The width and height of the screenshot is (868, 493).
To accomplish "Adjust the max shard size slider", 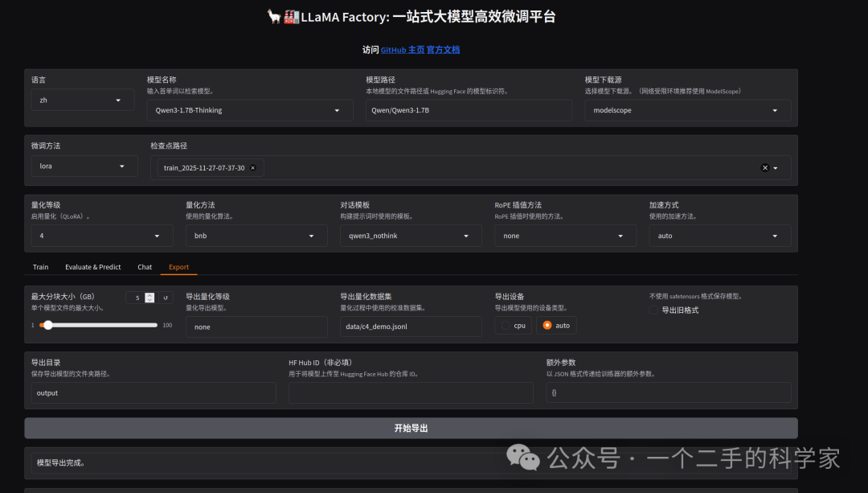I will (99, 325).
